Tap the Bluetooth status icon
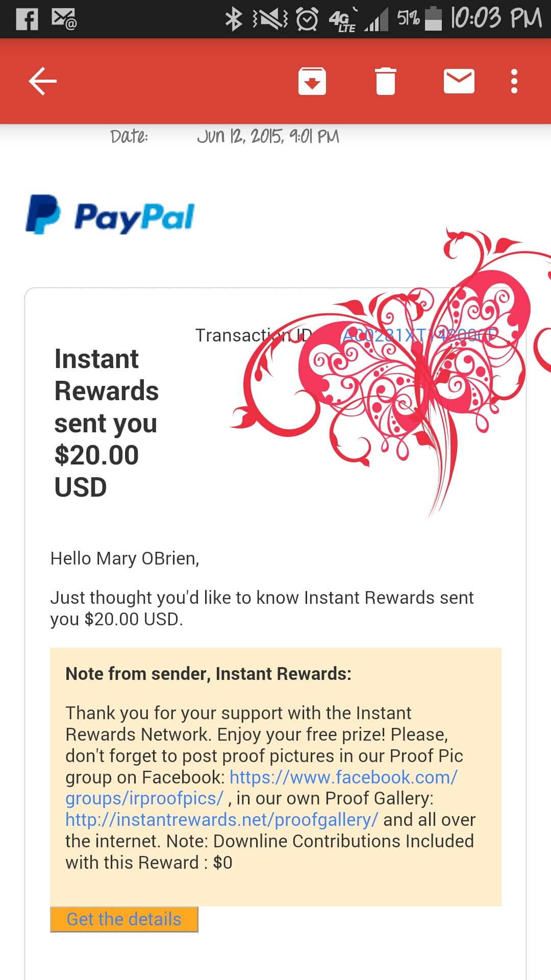This screenshot has height=980, width=551. (x=234, y=19)
